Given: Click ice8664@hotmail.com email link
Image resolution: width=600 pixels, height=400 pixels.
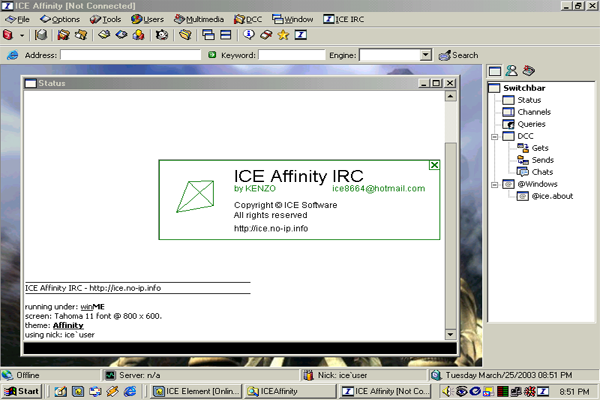Looking at the screenshot, I should coord(378,188).
